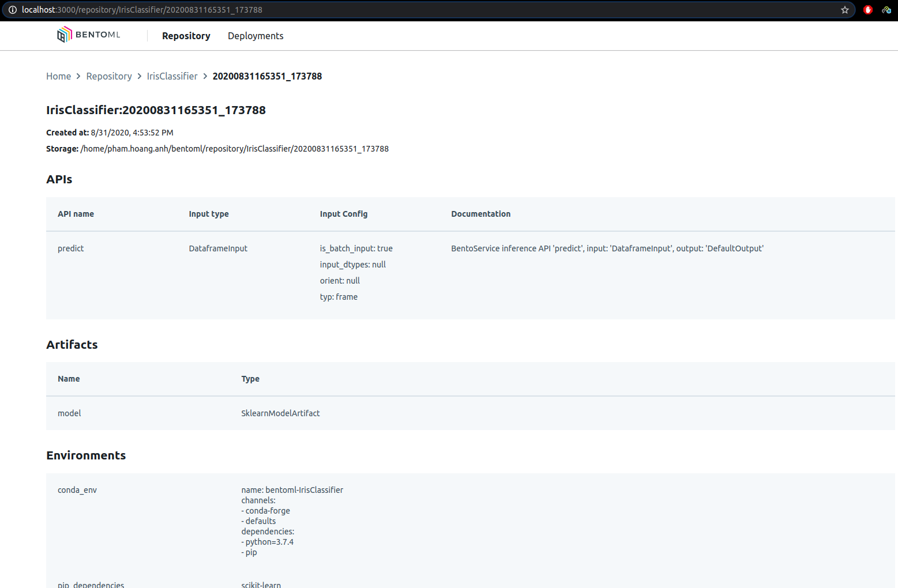Image resolution: width=898 pixels, height=588 pixels.
Task: Click the python=3.7.4 dependency line
Action: (268, 542)
